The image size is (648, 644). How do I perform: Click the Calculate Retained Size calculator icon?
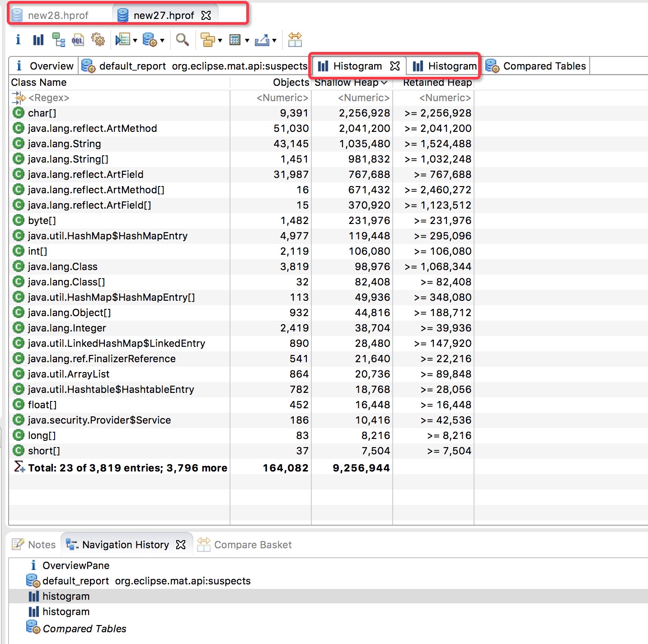click(x=235, y=40)
